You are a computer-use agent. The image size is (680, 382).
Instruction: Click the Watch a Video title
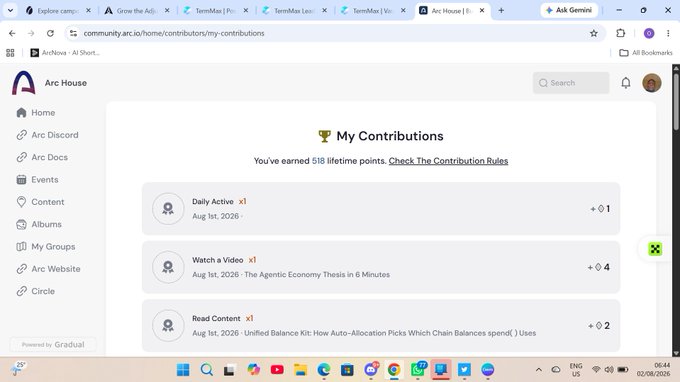coord(218,260)
